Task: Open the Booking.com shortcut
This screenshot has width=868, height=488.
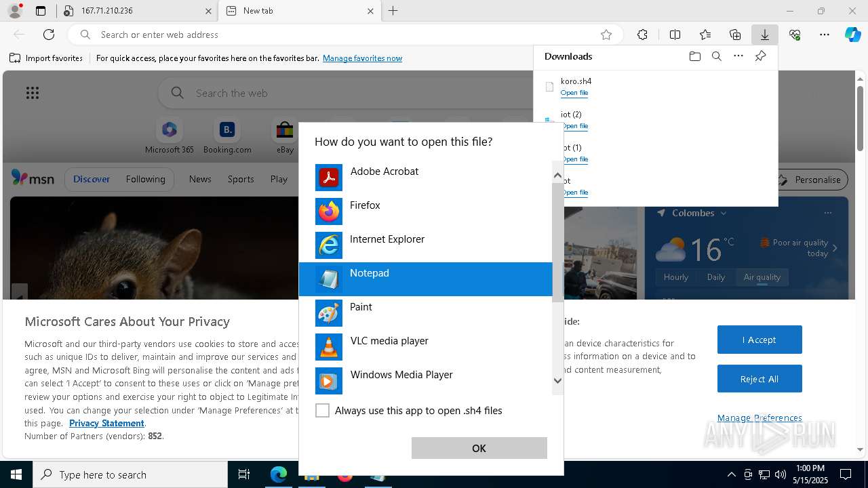Action: (227, 136)
